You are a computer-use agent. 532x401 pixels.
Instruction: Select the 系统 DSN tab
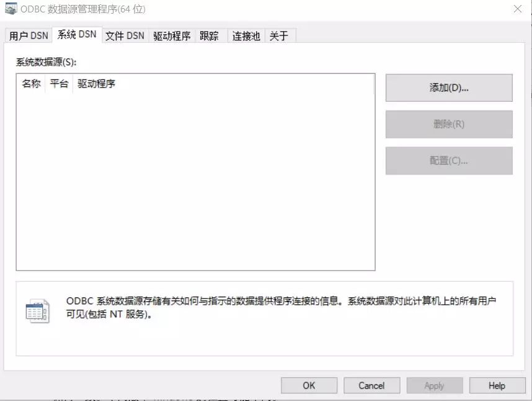pyautogui.click(x=75, y=35)
